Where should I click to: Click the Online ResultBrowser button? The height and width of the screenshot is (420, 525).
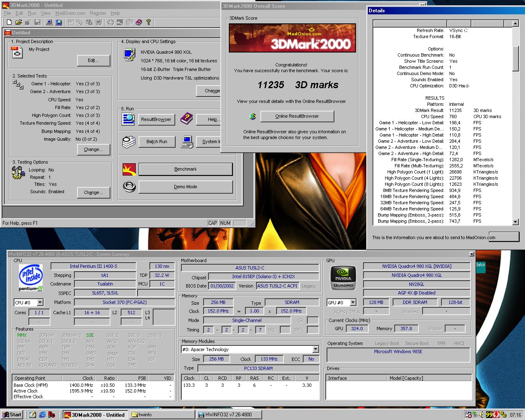(x=297, y=116)
